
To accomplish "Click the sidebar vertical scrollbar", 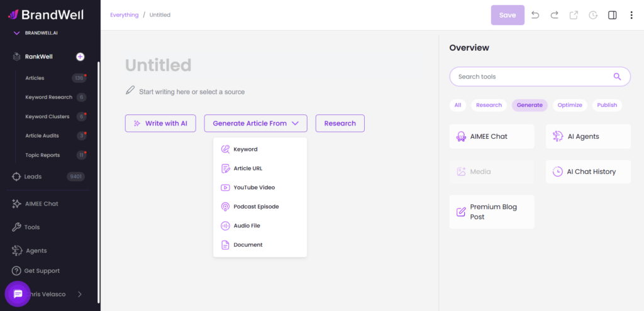I will pos(99,183).
